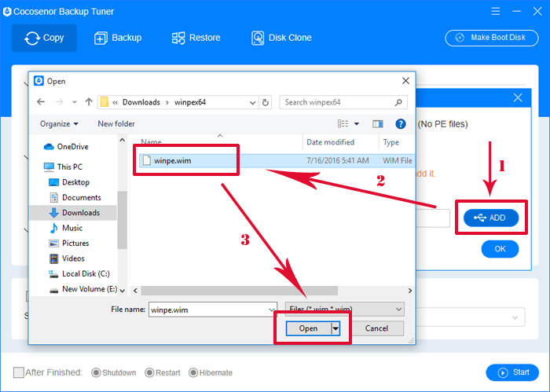Image resolution: width=550 pixels, height=392 pixels.
Task: Expand the File name dropdown arrow
Action: 271,310
